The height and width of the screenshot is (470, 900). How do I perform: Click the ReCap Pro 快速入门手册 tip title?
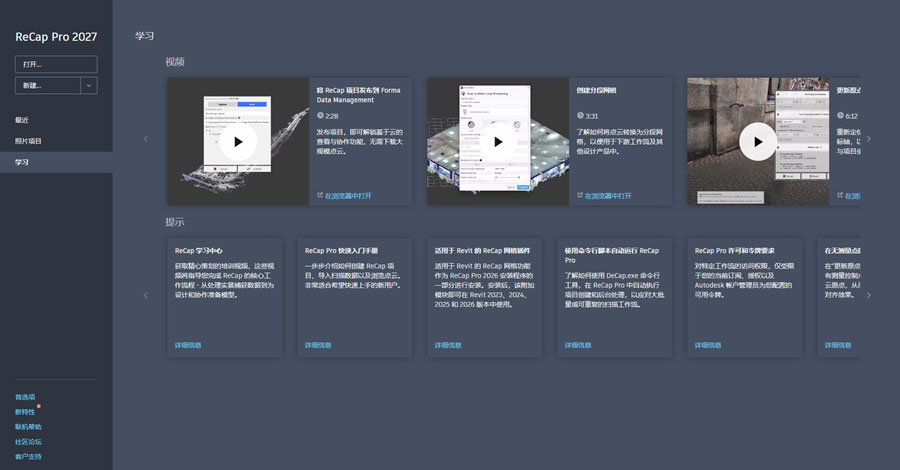pos(341,251)
